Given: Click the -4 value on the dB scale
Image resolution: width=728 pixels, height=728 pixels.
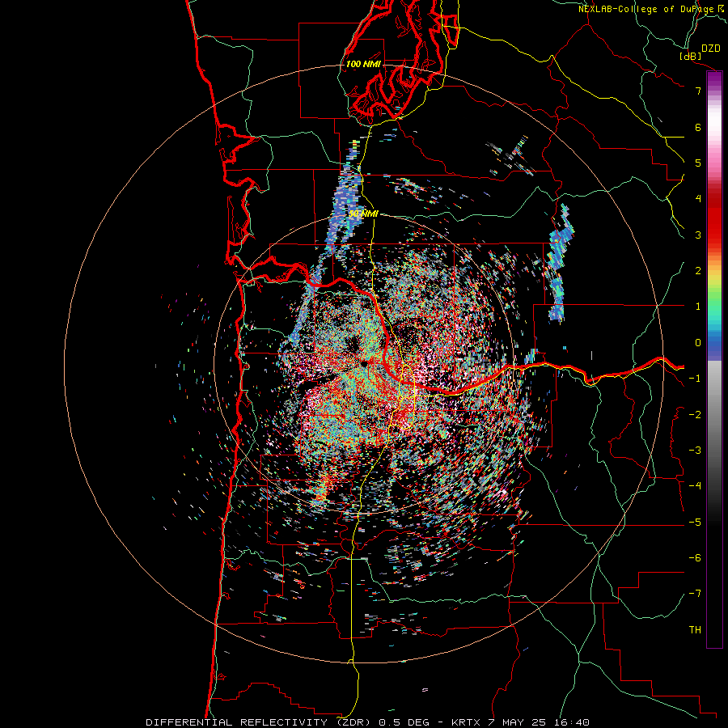Looking at the screenshot, I should (695, 486).
